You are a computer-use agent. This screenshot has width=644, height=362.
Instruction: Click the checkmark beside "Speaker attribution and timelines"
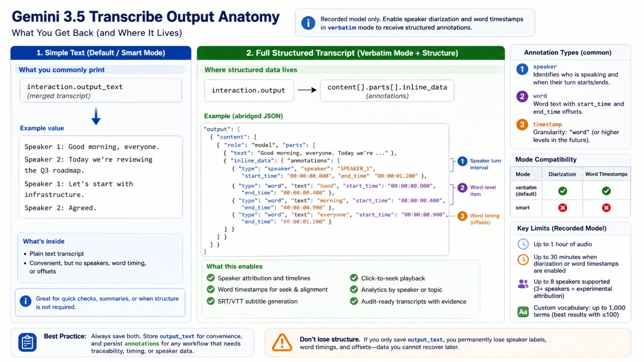(x=211, y=278)
